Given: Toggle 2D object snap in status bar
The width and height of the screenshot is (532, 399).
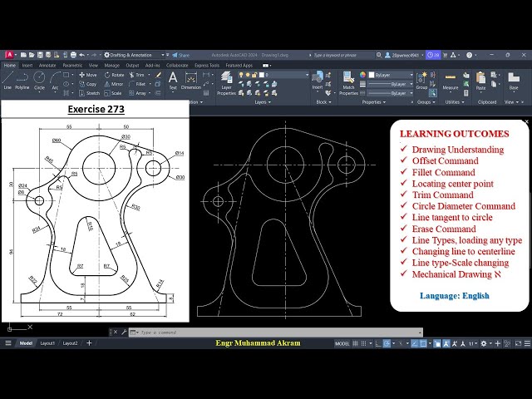Looking at the screenshot, I should point(423,343).
